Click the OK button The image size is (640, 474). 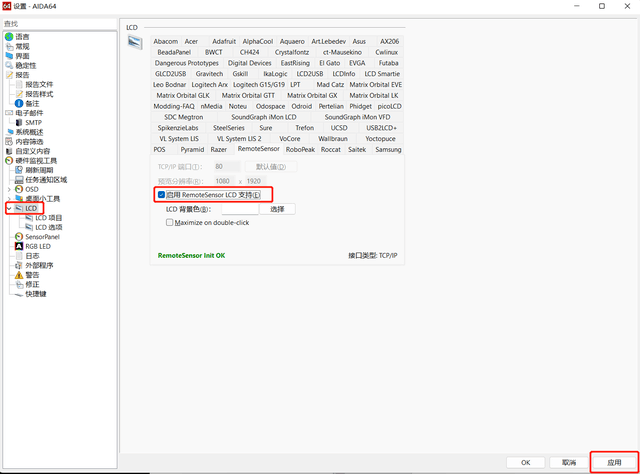(x=526, y=463)
